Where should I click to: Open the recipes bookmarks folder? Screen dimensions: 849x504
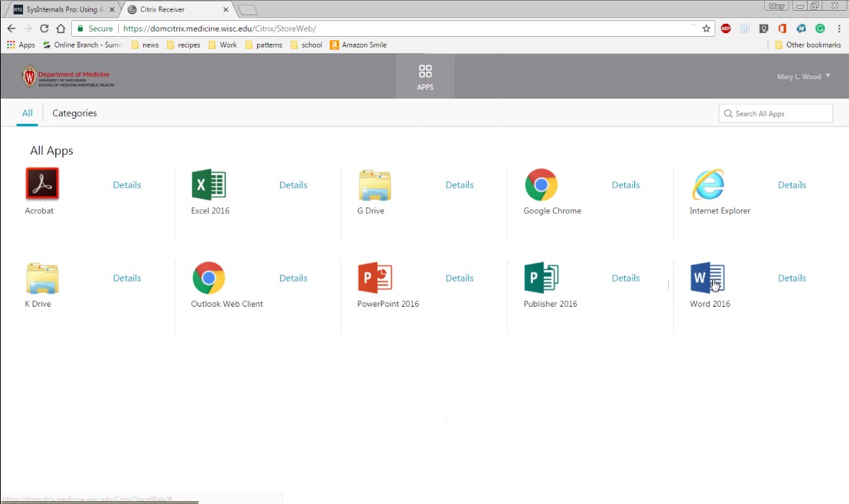click(184, 45)
